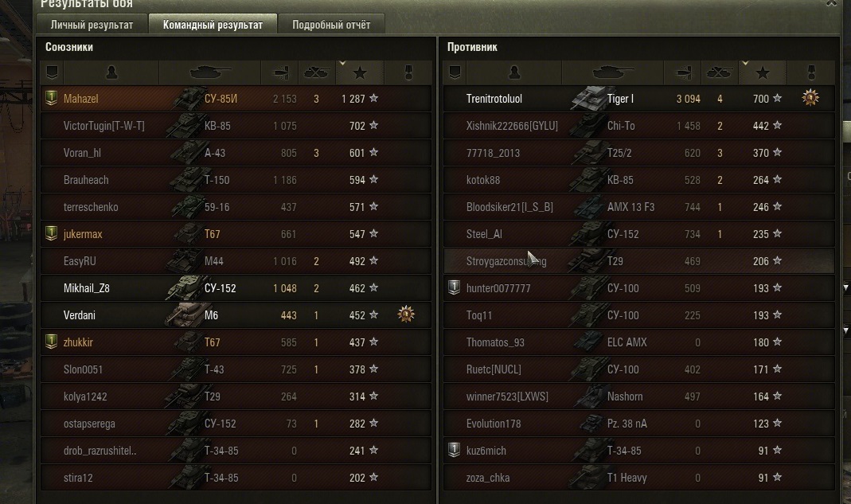851x504 pixels.
Task: Select Mikhail_Z8 row in allies list
Action: pos(236,288)
